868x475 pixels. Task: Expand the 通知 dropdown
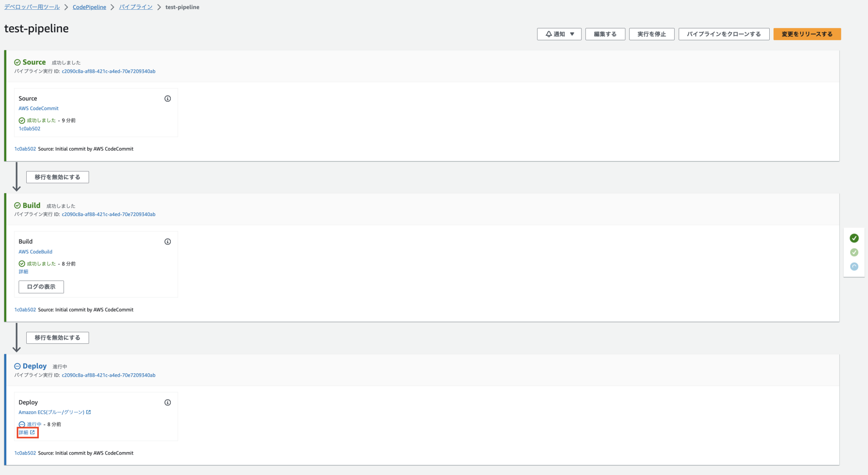click(x=559, y=34)
